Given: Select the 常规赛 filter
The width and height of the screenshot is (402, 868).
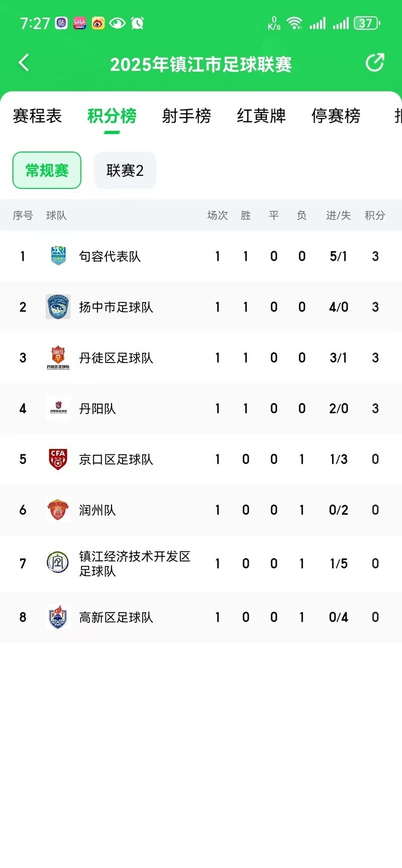Looking at the screenshot, I should point(47,170).
